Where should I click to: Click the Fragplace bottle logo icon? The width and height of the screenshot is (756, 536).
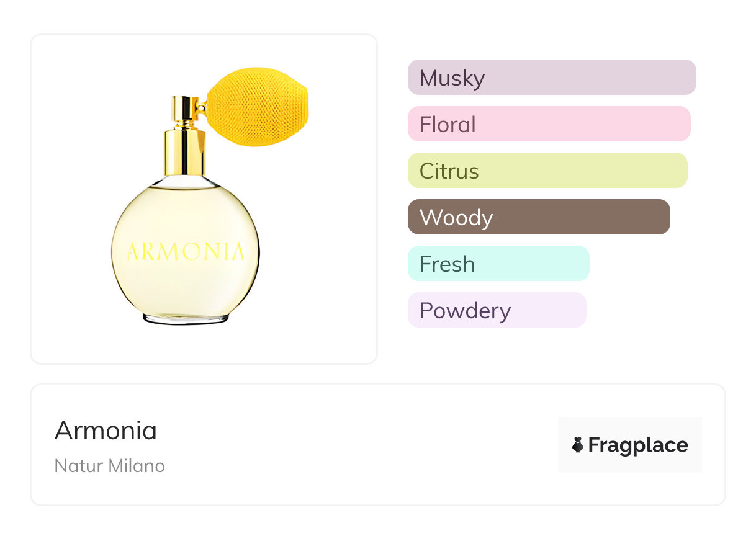pyautogui.click(x=578, y=445)
